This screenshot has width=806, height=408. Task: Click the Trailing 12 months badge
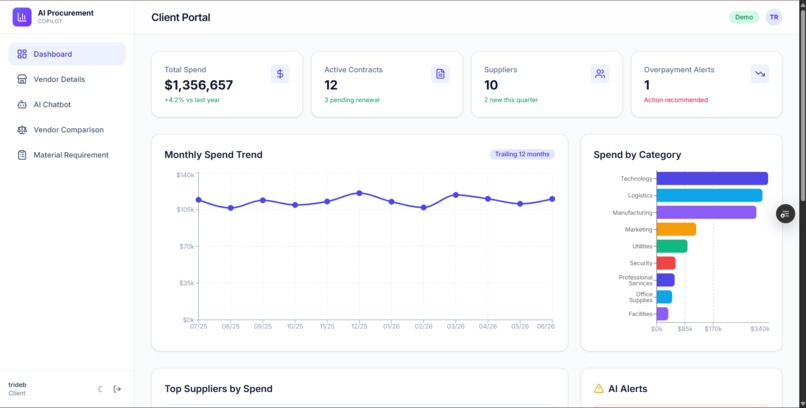tap(522, 154)
